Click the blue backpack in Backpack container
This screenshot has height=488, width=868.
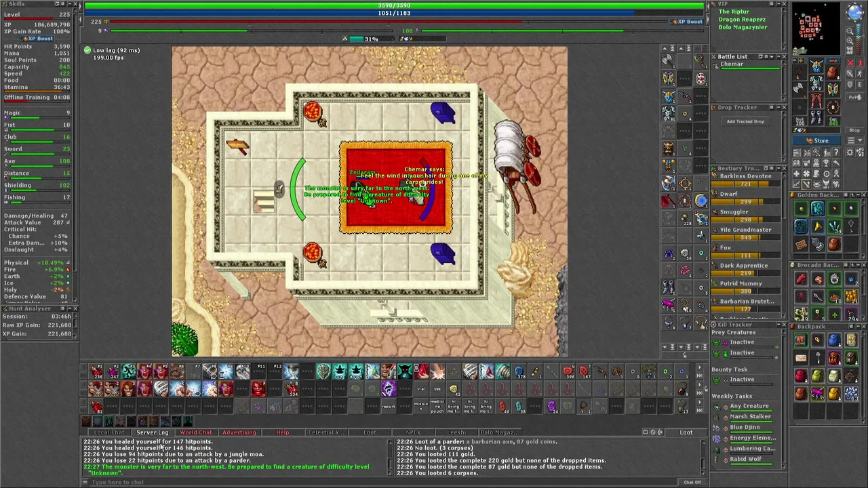coord(834,340)
